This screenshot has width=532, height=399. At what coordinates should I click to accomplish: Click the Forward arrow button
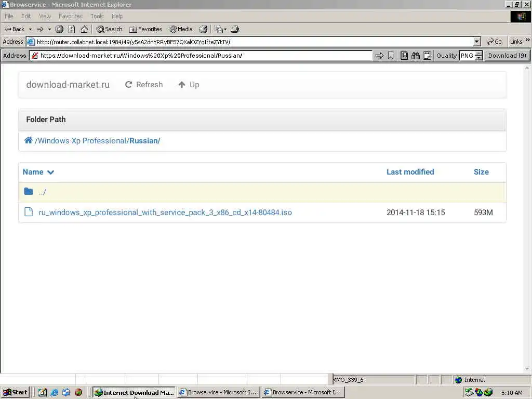coord(40,29)
